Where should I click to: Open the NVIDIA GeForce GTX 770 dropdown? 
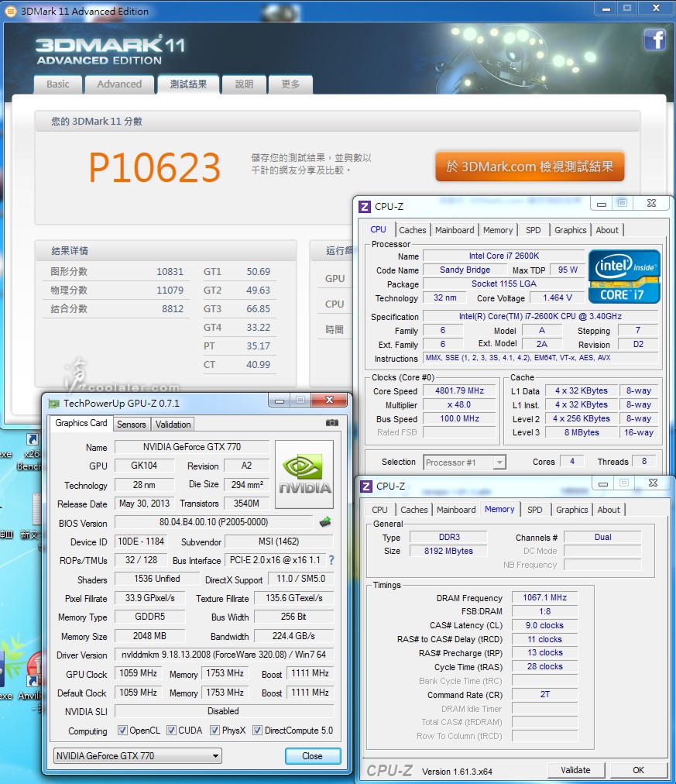(x=137, y=755)
